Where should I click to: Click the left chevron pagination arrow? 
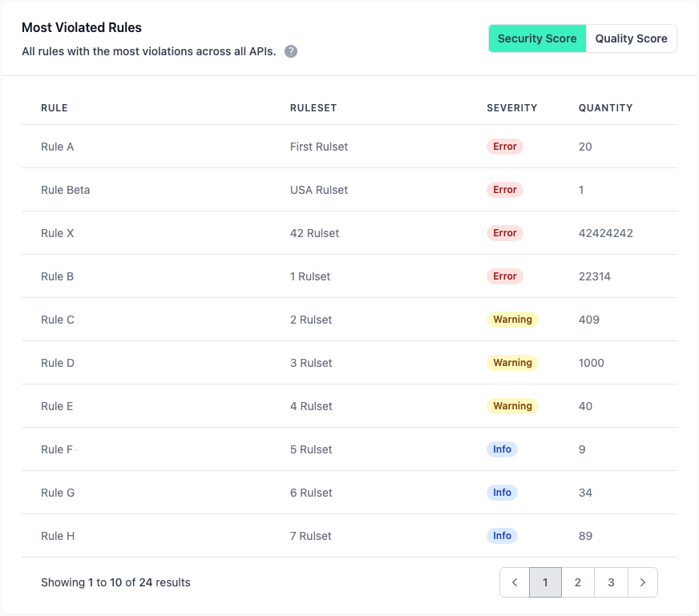[x=514, y=582]
